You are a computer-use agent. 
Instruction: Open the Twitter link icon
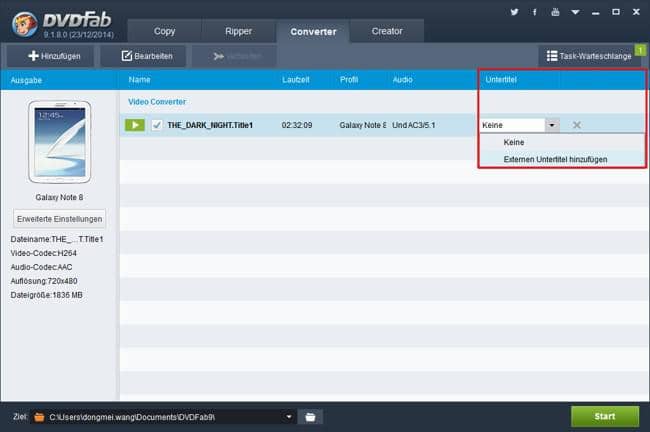pyautogui.click(x=514, y=12)
